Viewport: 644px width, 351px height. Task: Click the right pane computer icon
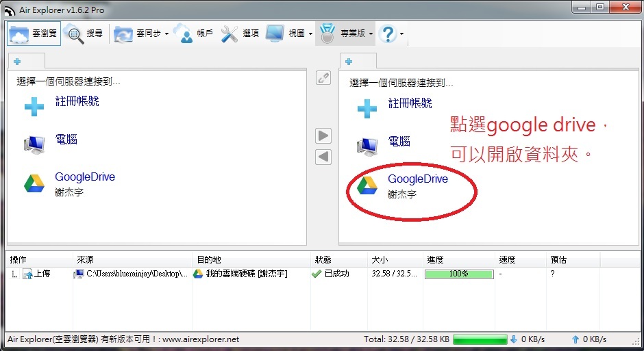[x=367, y=146]
